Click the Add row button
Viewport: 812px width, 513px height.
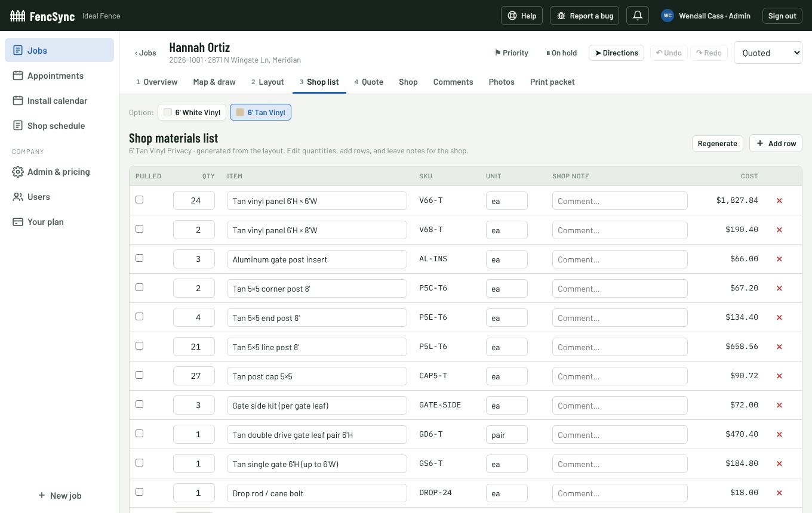click(776, 143)
